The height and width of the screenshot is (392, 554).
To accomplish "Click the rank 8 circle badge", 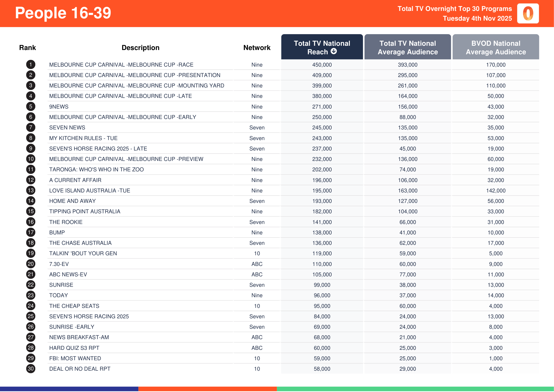I will click(x=31, y=138).
